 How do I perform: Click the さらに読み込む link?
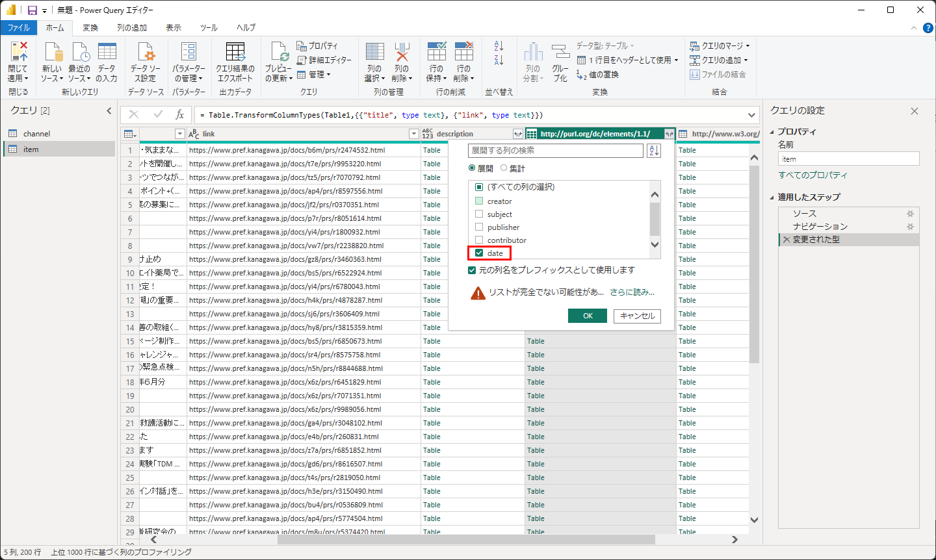coord(632,292)
